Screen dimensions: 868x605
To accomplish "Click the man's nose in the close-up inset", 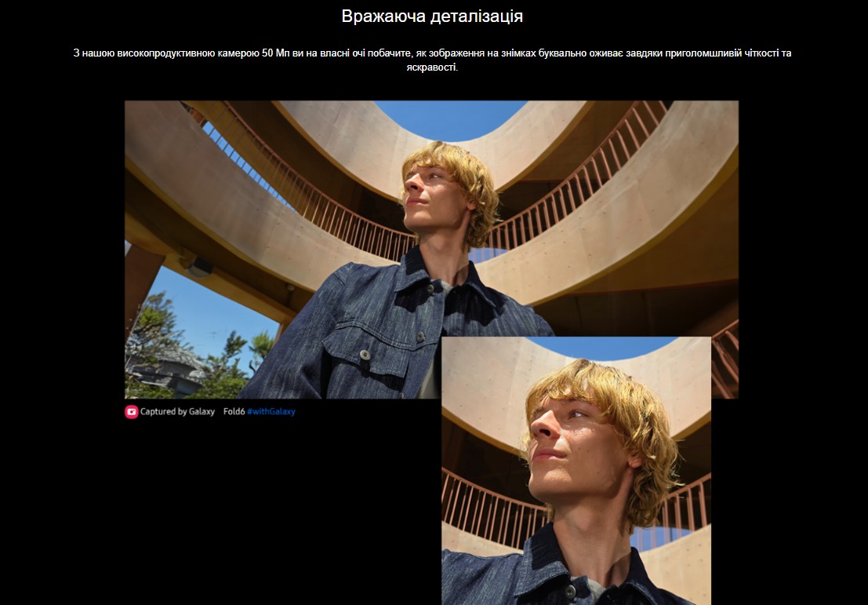I will (x=540, y=428).
